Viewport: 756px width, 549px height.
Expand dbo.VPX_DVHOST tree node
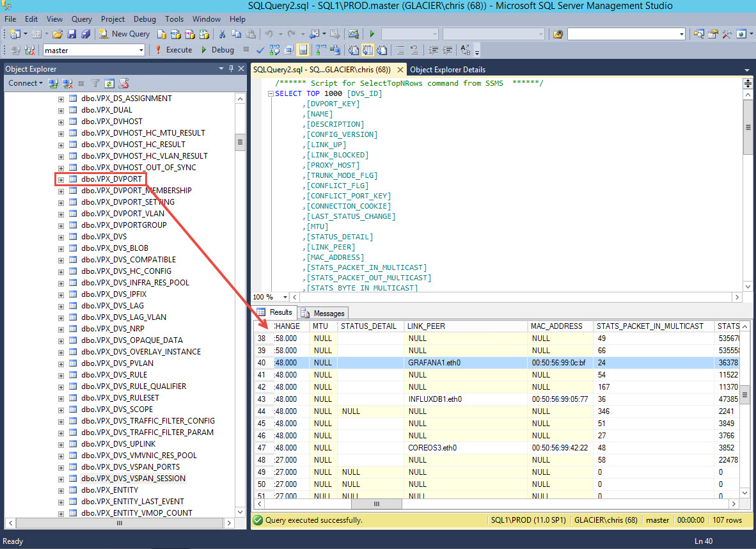(x=61, y=122)
